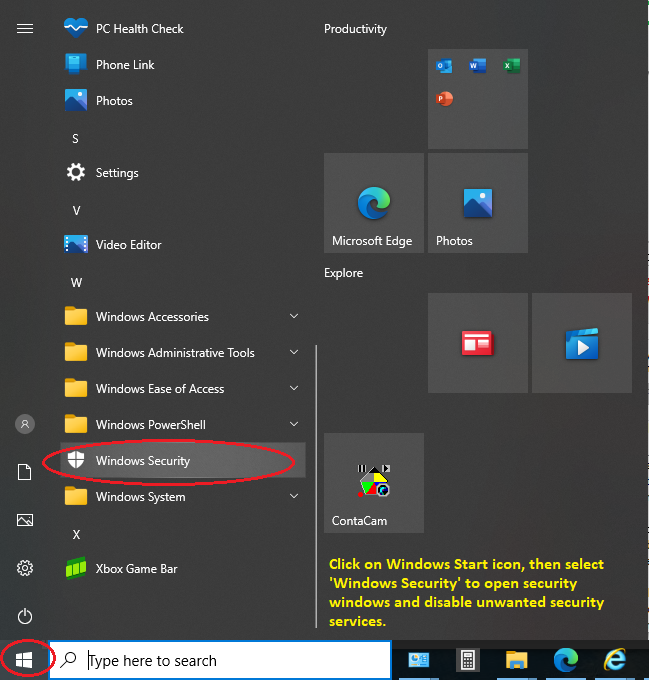Open the Photos tile
The width and height of the screenshot is (649, 680).
[478, 203]
